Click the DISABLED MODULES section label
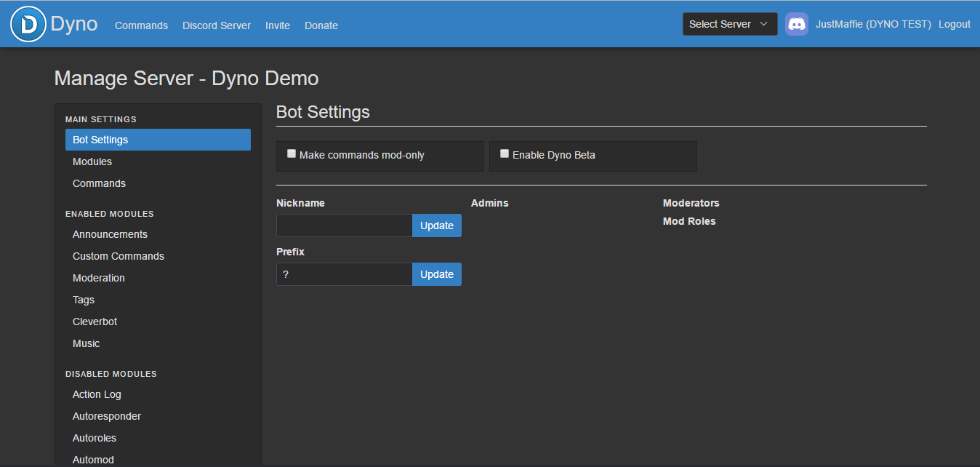The height and width of the screenshot is (467, 980). tap(111, 374)
